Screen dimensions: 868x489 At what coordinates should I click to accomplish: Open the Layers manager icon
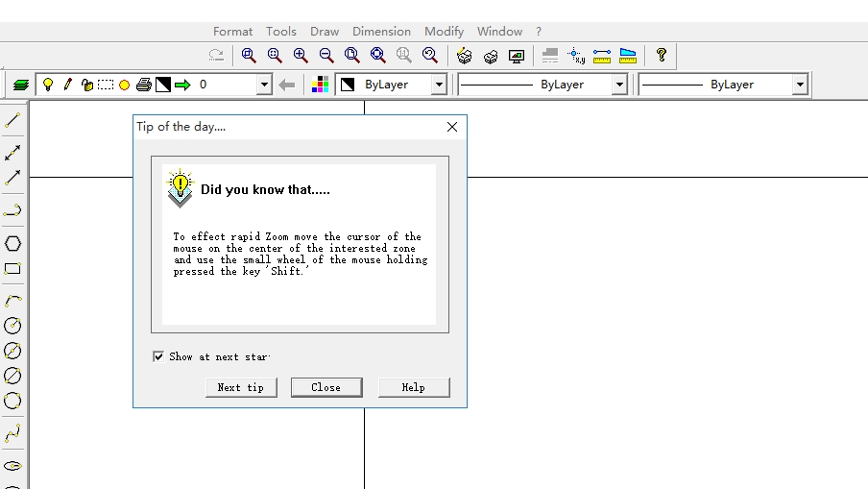(20, 85)
